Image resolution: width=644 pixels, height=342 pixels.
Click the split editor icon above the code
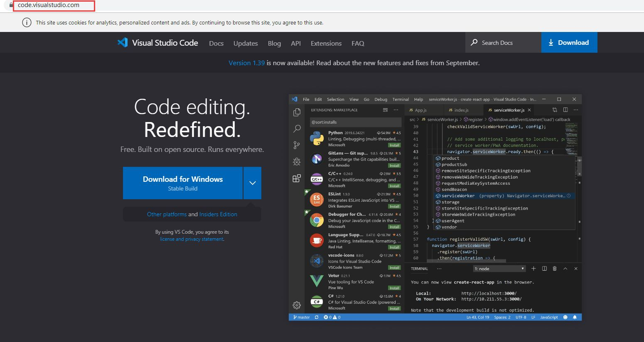click(x=565, y=110)
